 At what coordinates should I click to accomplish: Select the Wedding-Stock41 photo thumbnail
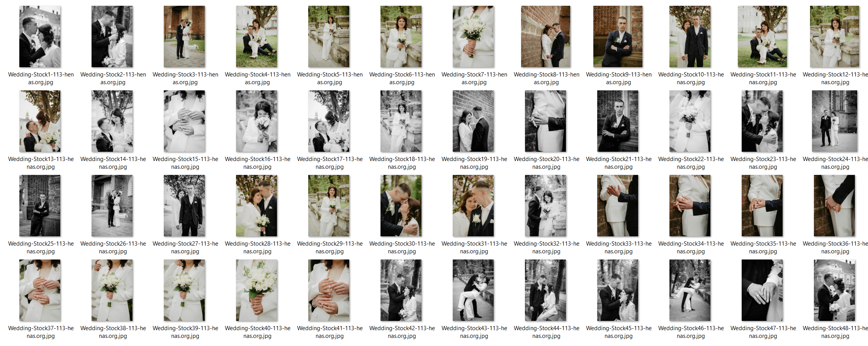(329, 290)
